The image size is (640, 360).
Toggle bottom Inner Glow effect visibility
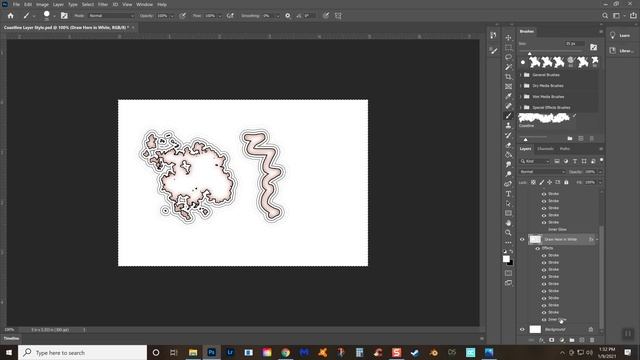pyautogui.click(x=544, y=320)
